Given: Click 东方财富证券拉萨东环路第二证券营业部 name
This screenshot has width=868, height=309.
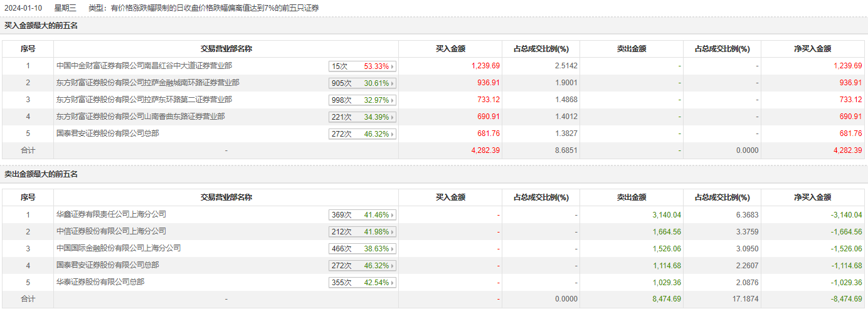Looking at the screenshot, I should pos(144,100).
